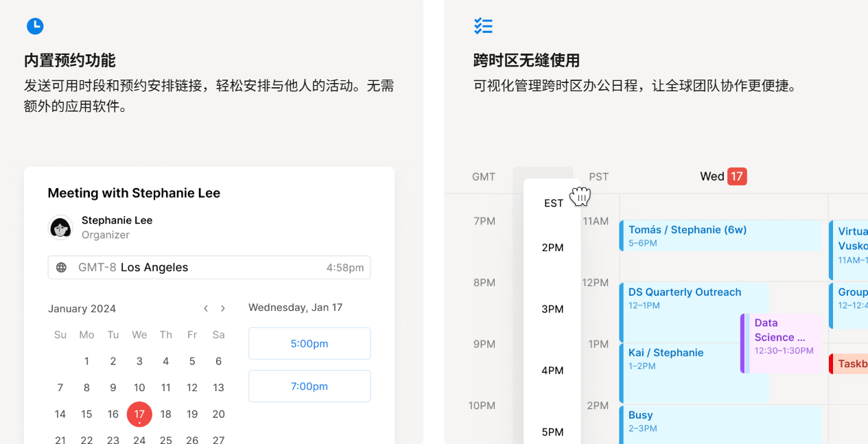The height and width of the screenshot is (444, 868).
Task: Go to previous month with left chevron
Action: 205,308
